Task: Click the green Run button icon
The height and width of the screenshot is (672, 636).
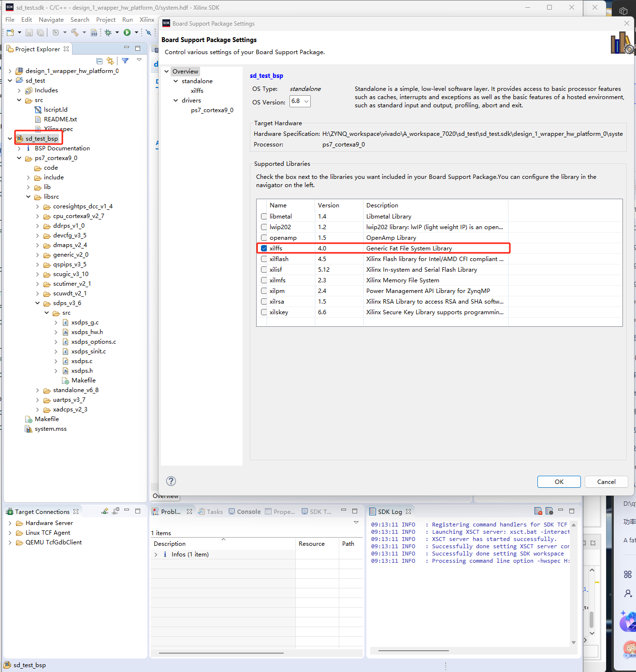Action: tap(127, 32)
